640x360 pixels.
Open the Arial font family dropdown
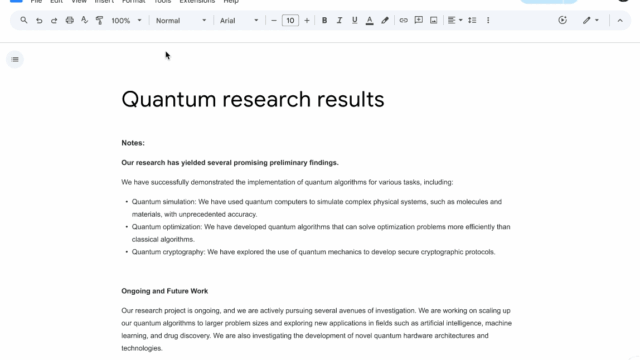click(x=239, y=20)
